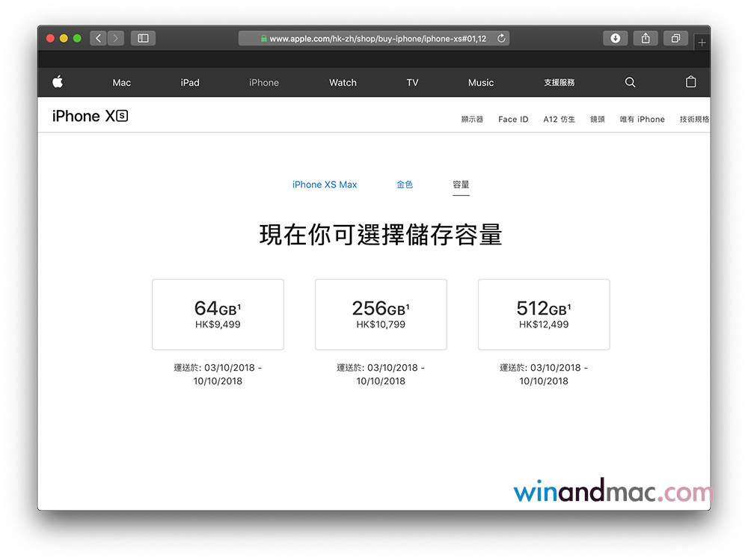Screen dimensions: 748x560
Task: Show all tabs overview icon
Action: pyautogui.click(x=675, y=38)
